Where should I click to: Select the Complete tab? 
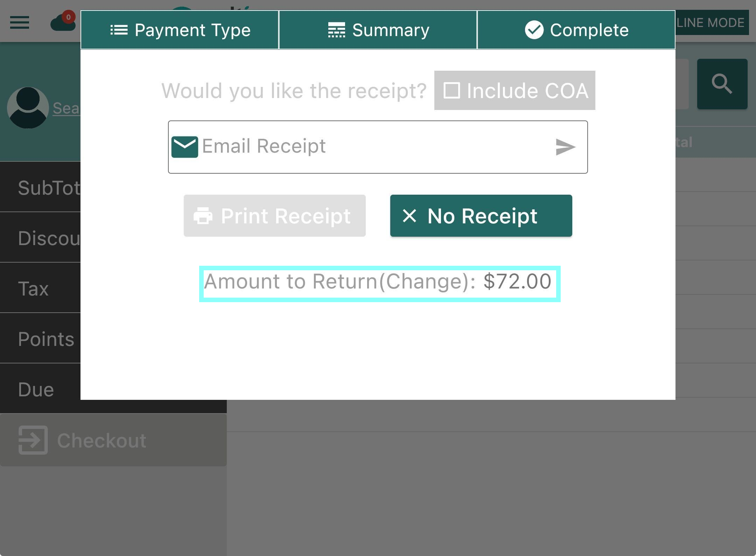(576, 30)
